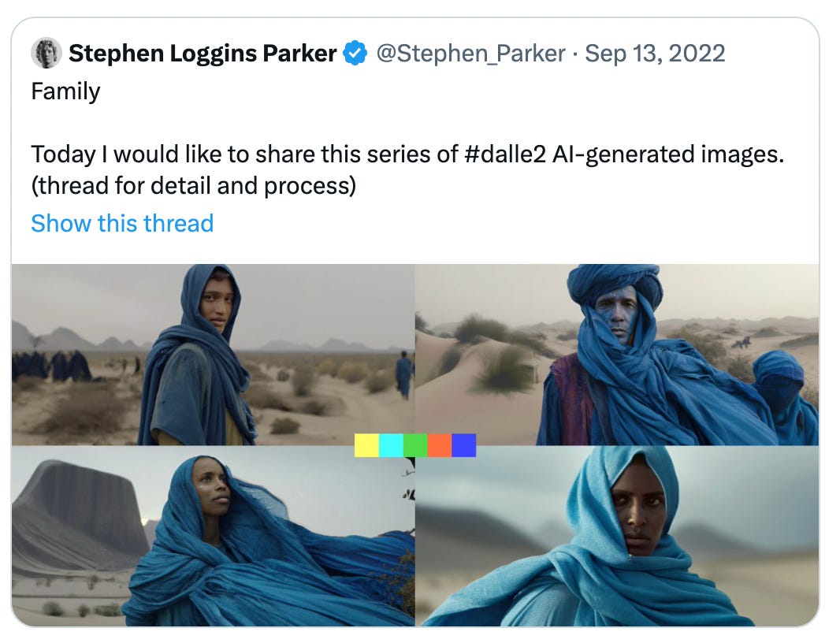This screenshot has width=840, height=643.
Task: Open bottom-right image of light-blue hooded woman
Action: point(617,537)
